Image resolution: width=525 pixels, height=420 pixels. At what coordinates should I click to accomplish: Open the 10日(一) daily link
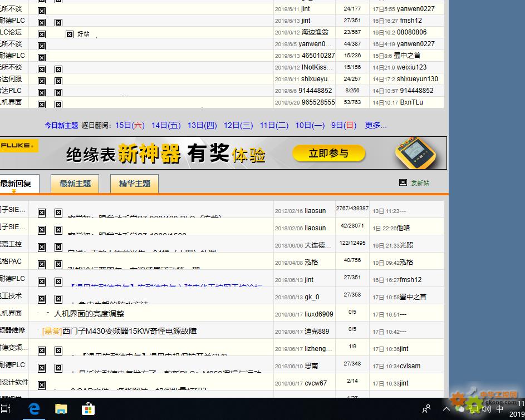310,126
